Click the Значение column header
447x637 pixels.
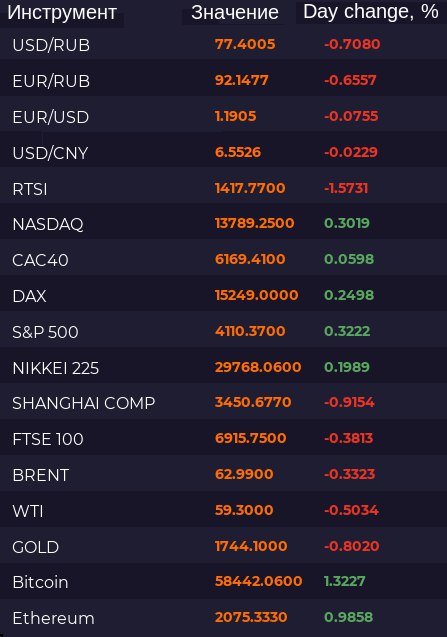tap(235, 13)
